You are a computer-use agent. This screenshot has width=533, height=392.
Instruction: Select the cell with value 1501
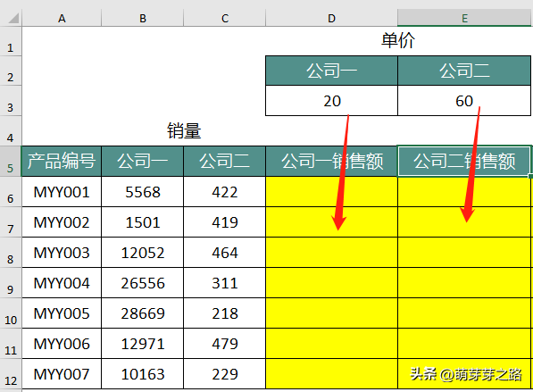pyautogui.click(x=143, y=222)
